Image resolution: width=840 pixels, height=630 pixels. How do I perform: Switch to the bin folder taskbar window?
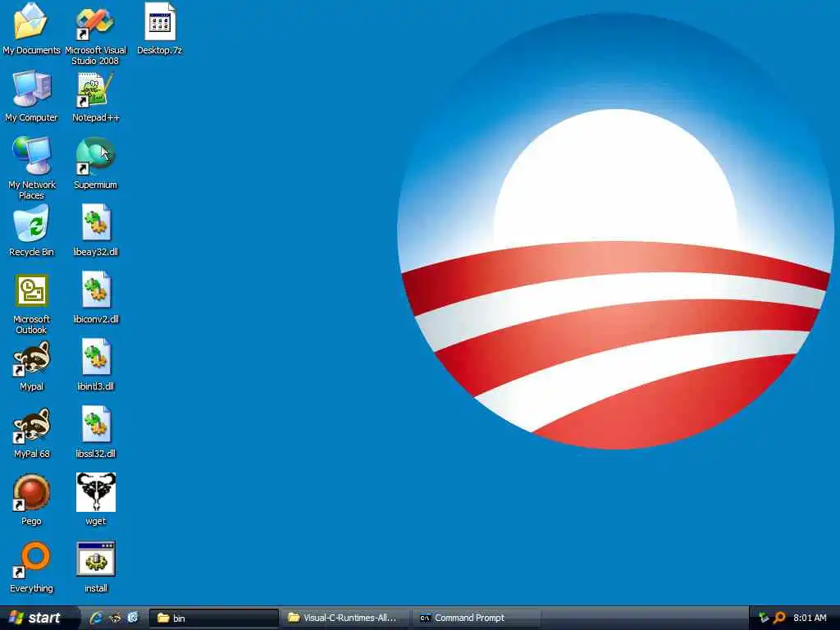[214, 619]
